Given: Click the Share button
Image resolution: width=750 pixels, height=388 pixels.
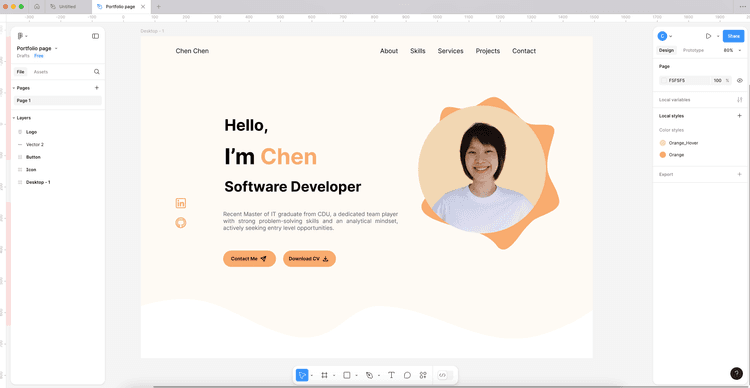Looking at the screenshot, I should (733, 36).
